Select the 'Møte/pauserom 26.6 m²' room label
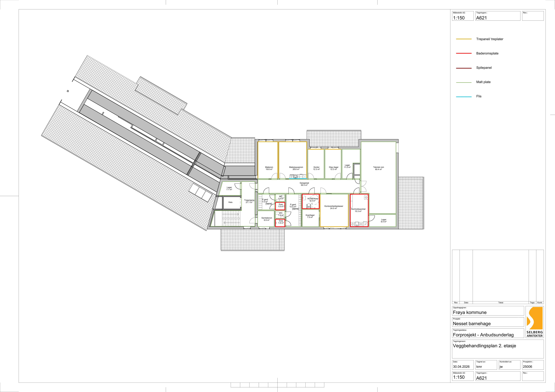The width and height of the screenshot is (555, 392). [296, 168]
